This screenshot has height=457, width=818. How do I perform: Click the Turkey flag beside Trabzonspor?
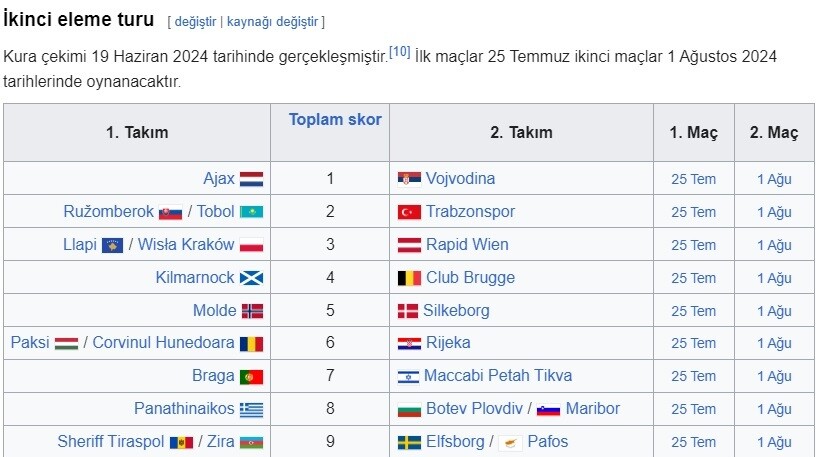[x=409, y=212]
